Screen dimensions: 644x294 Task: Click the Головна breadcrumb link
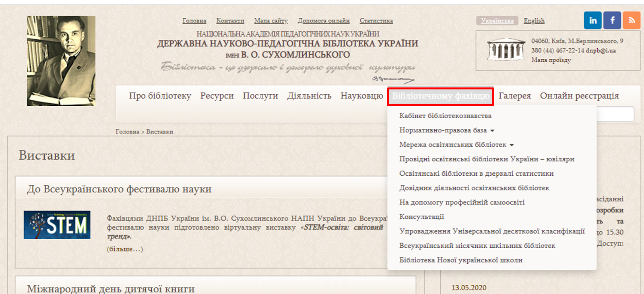127,132
